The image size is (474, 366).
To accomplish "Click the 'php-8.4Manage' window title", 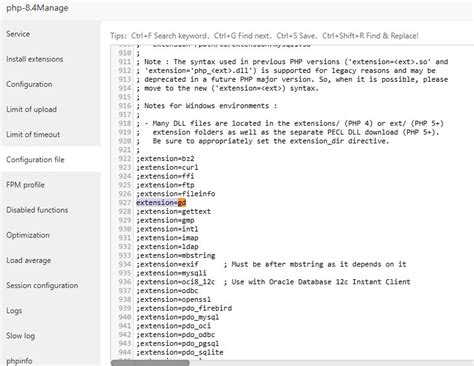I will (x=37, y=8).
